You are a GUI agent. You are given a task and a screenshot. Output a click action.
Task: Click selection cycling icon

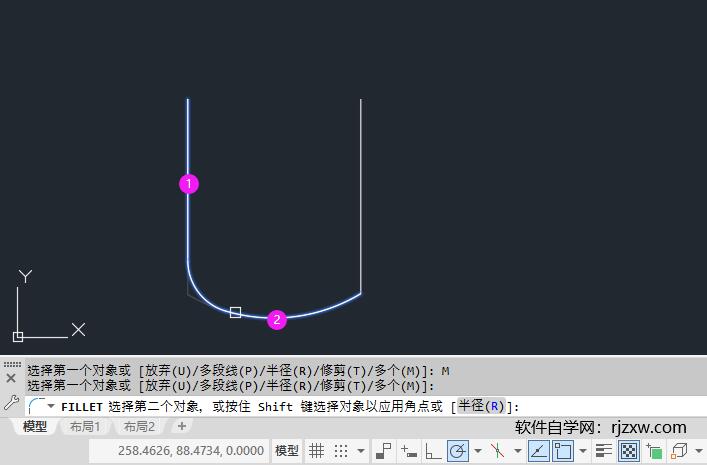point(654,451)
